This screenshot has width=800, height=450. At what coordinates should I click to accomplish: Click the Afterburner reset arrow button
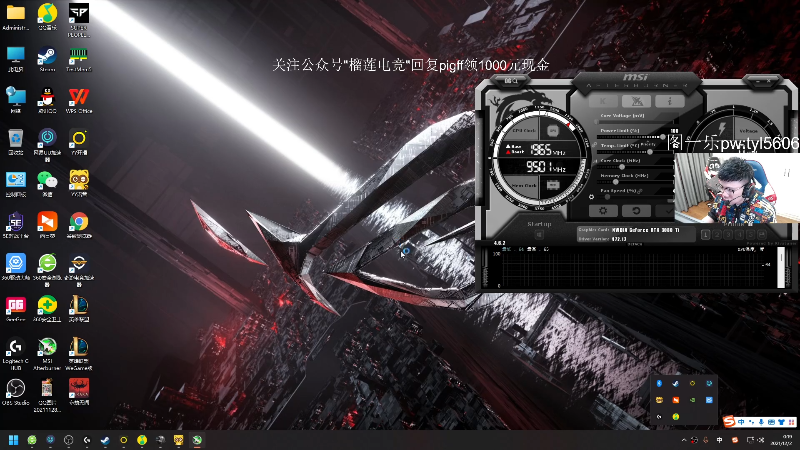(x=636, y=211)
